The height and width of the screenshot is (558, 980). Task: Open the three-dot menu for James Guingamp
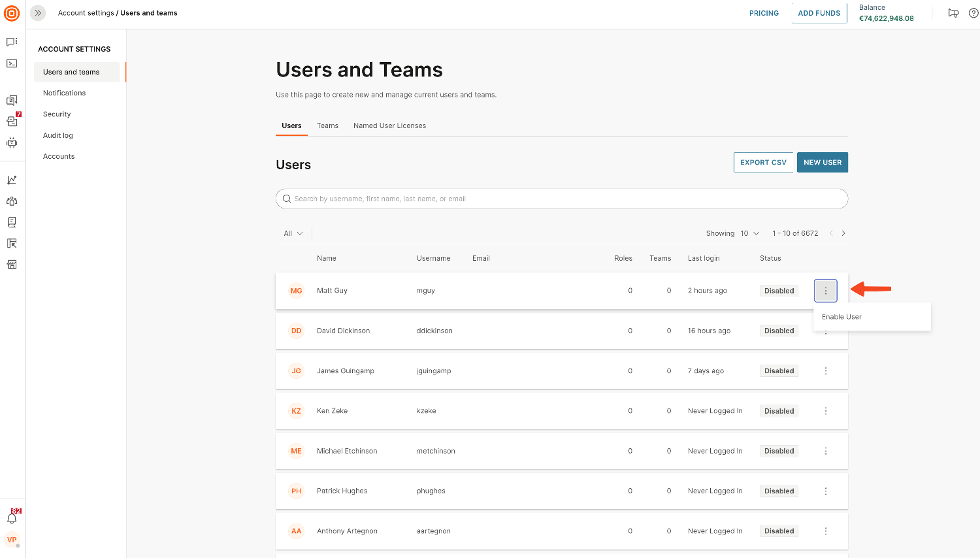[826, 371]
